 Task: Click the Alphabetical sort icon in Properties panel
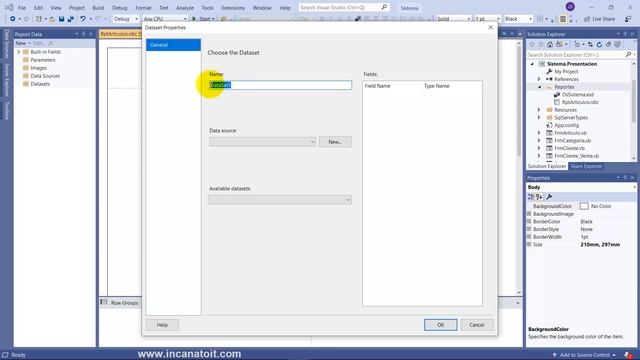(x=539, y=197)
